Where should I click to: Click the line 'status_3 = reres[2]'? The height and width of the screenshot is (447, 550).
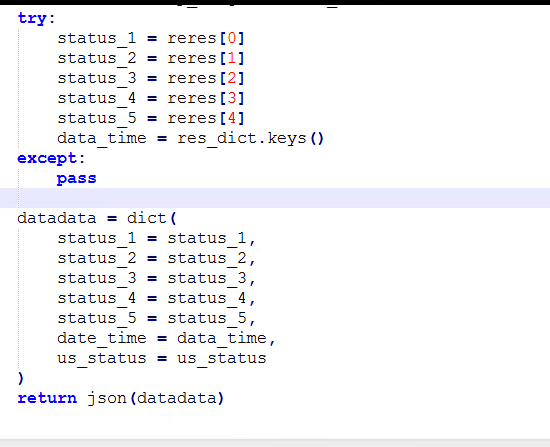(x=150, y=78)
